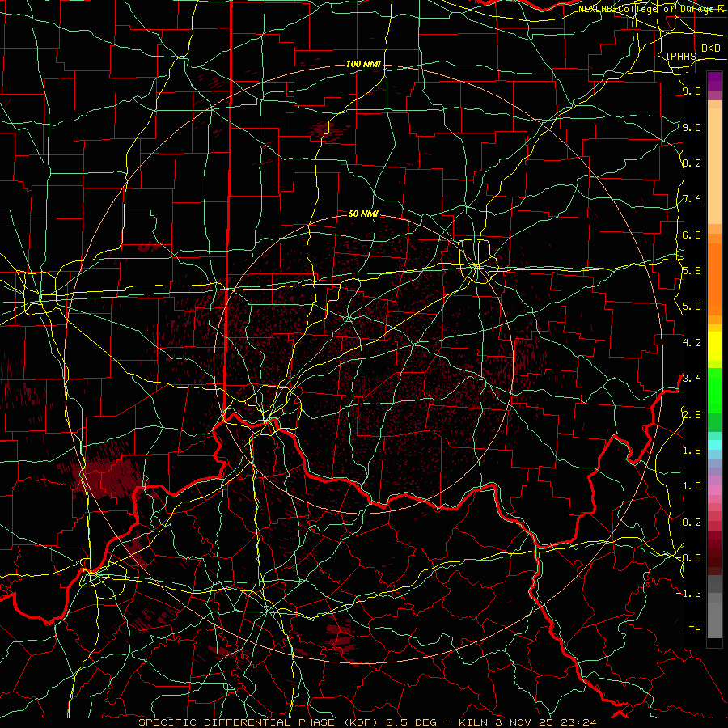Viewport: 728px width, 728px height.
Task: Click the 100 NMI range ring label
Action: [363, 64]
